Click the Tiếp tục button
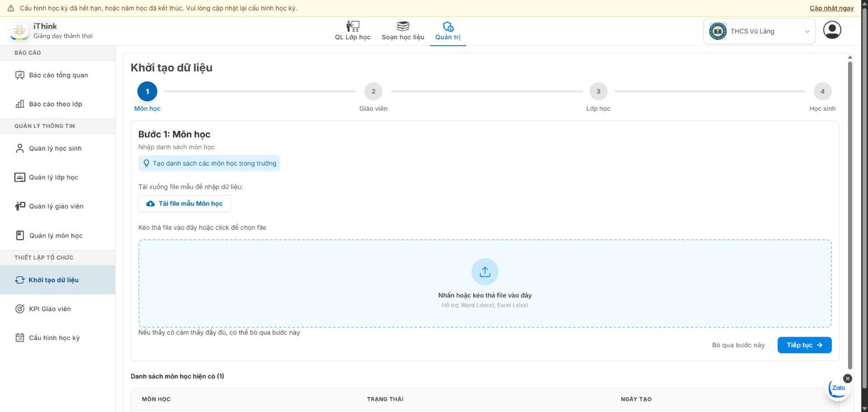The width and height of the screenshot is (868, 412). 804,345
